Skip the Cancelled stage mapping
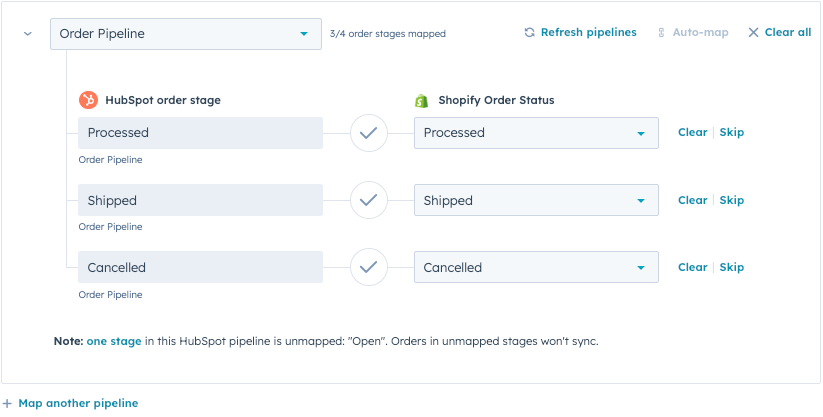The height and width of the screenshot is (417, 823). point(732,267)
